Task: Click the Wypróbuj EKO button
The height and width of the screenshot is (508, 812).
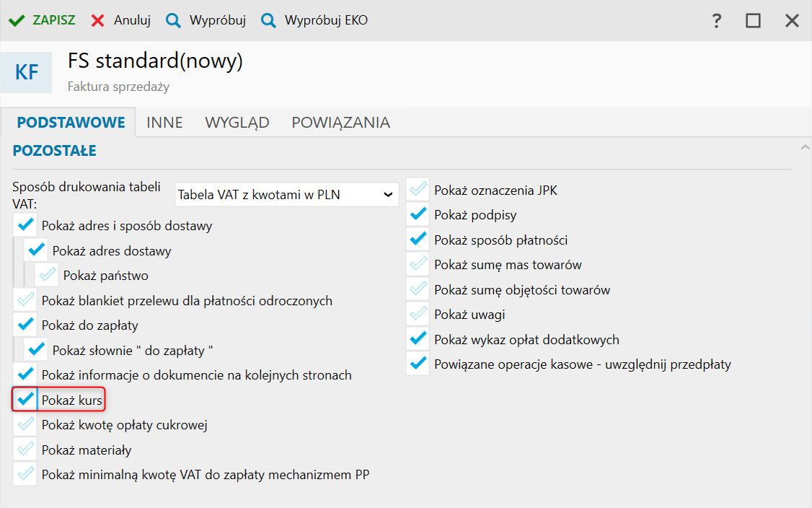Action: pyautogui.click(x=314, y=20)
